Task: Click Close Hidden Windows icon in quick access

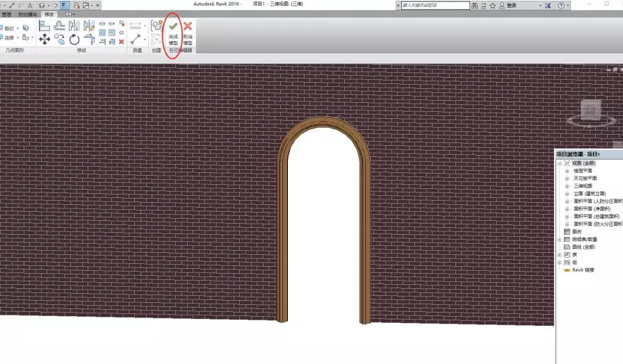Action: (77, 6)
